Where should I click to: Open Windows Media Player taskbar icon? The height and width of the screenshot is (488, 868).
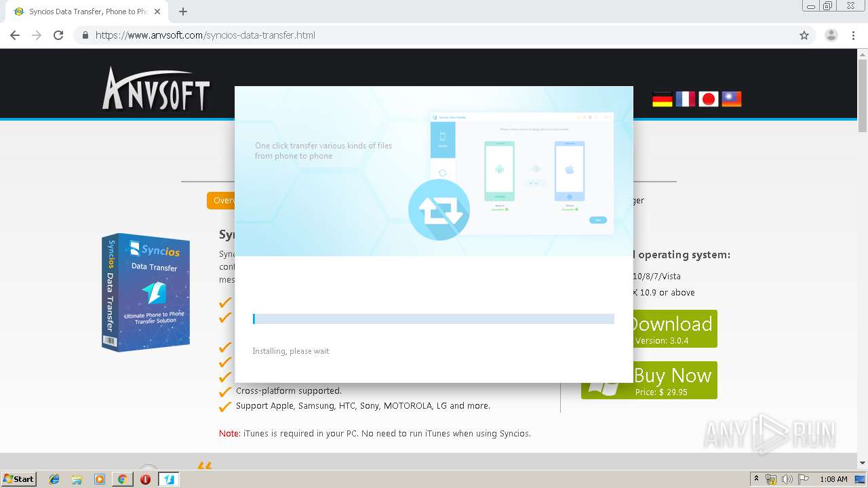point(100,479)
